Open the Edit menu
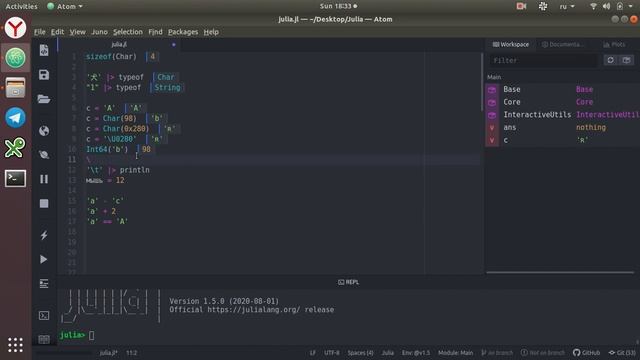The height and width of the screenshot is (360, 640). pyautogui.click(x=57, y=32)
